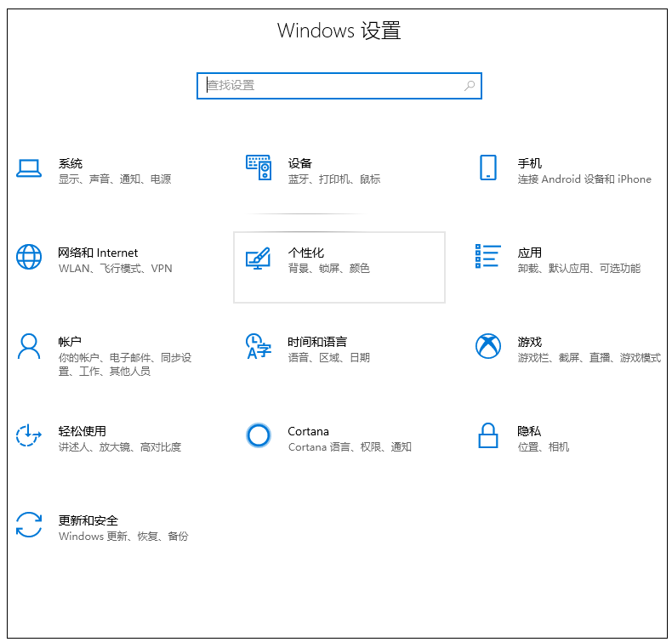Click the circular arrows icon for 更新和安全

coord(29,525)
